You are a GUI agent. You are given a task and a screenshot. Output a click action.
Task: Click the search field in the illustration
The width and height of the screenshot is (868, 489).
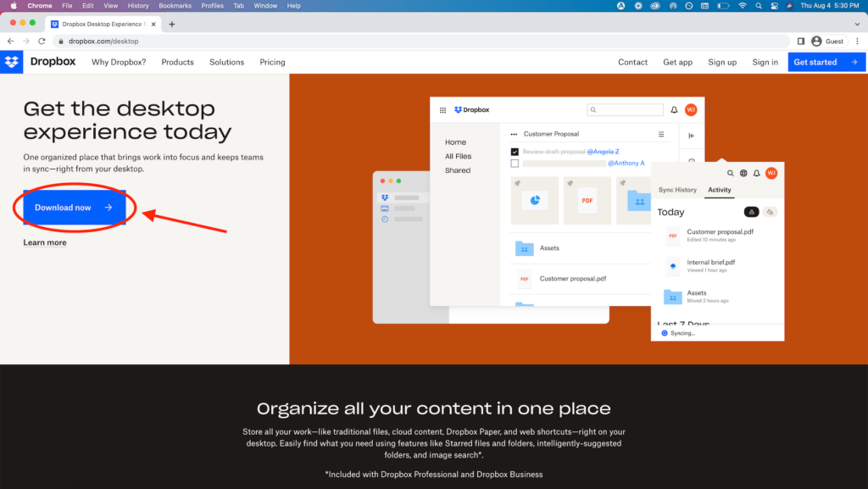[625, 110]
